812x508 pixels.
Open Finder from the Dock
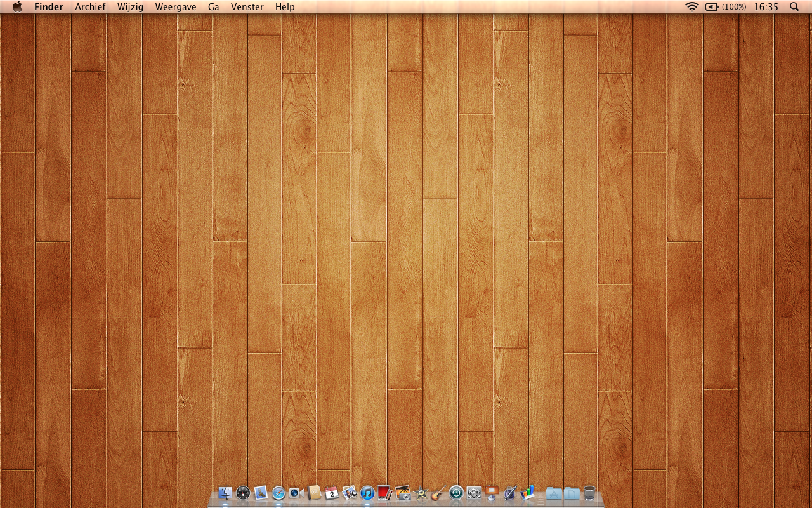[x=225, y=493]
